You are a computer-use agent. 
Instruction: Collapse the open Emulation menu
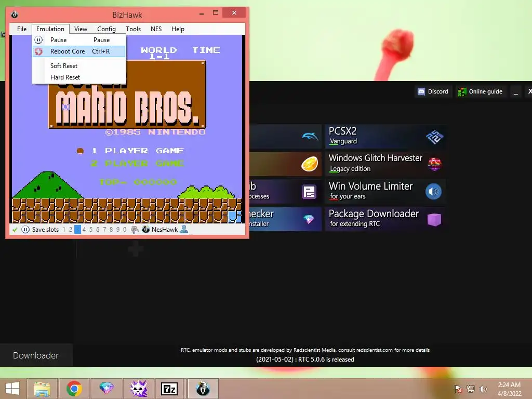pos(50,29)
